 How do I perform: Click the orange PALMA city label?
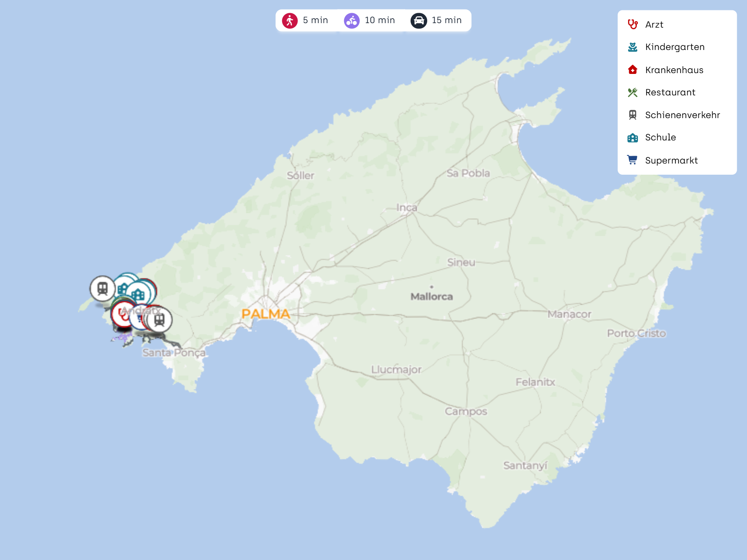pos(266,314)
